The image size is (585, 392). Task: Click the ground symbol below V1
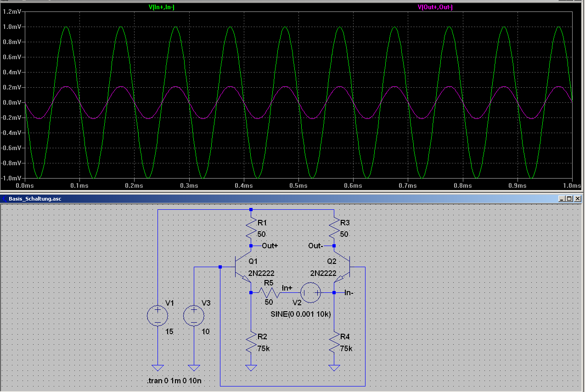[x=157, y=368]
